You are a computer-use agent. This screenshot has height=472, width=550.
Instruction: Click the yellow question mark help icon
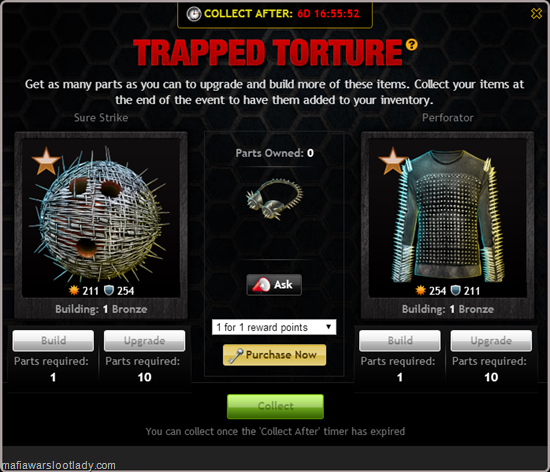tap(411, 45)
